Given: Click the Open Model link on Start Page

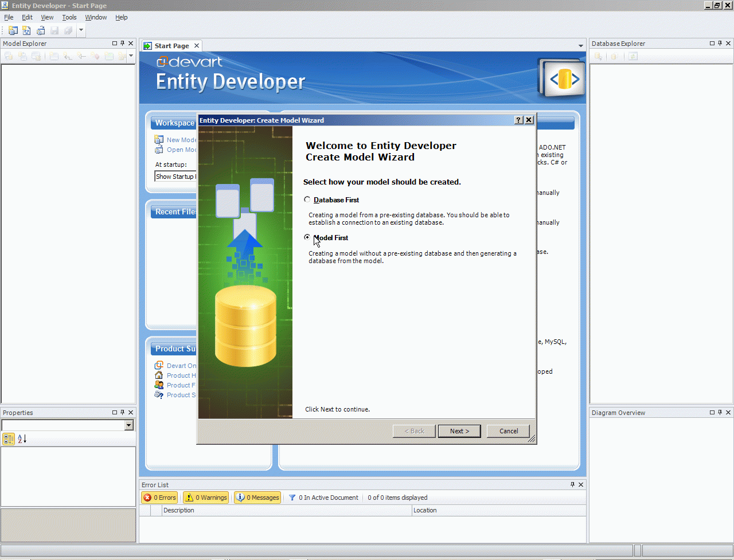Looking at the screenshot, I should pos(181,150).
